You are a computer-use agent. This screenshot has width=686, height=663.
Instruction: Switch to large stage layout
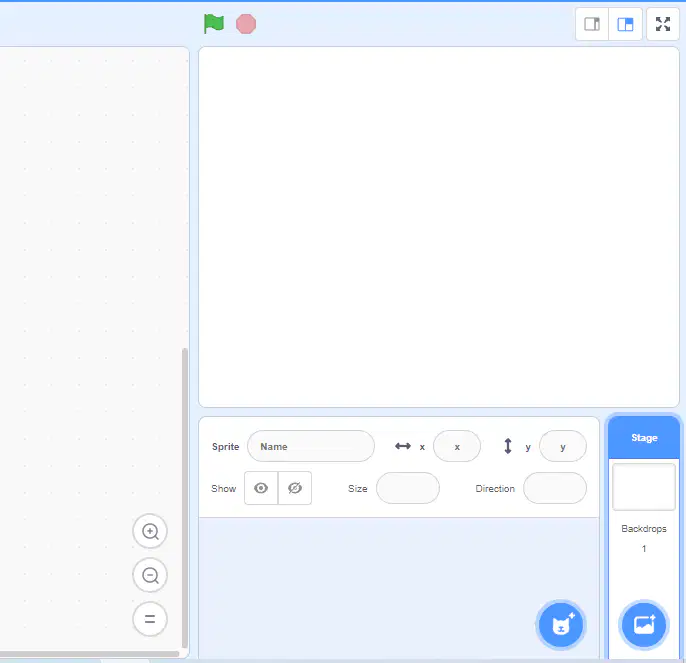(x=625, y=24)
